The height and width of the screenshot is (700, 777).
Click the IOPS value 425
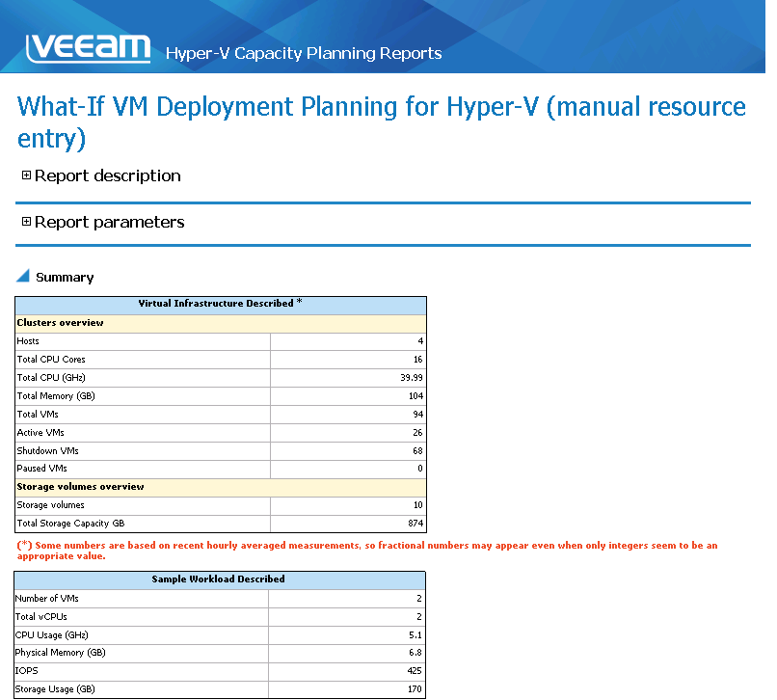[x=415, y=671]
